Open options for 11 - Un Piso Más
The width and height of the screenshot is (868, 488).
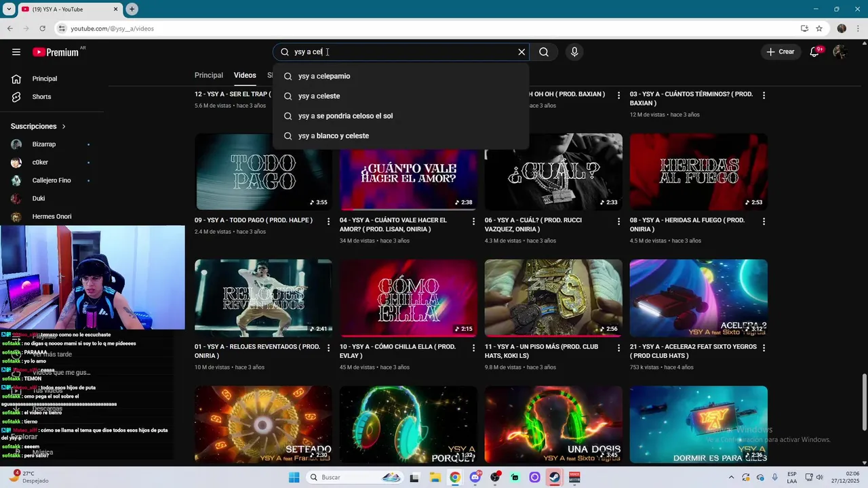618,348
